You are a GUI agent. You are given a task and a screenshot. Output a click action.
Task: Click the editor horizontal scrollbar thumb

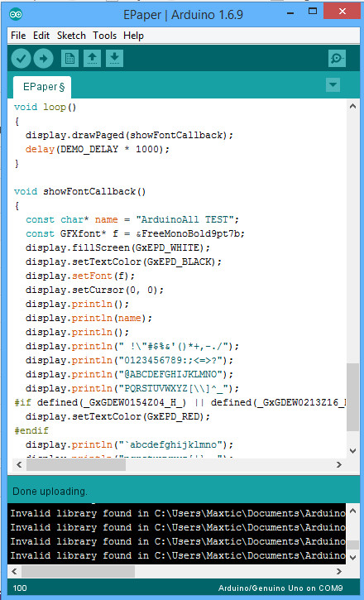coord(76,464)
